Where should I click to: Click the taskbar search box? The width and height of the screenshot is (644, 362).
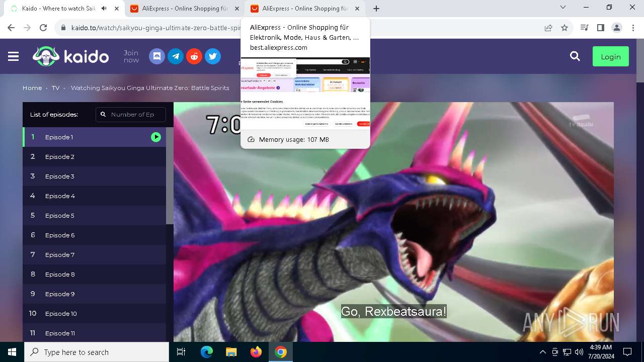pyautogui.click(x=97, y=352)
